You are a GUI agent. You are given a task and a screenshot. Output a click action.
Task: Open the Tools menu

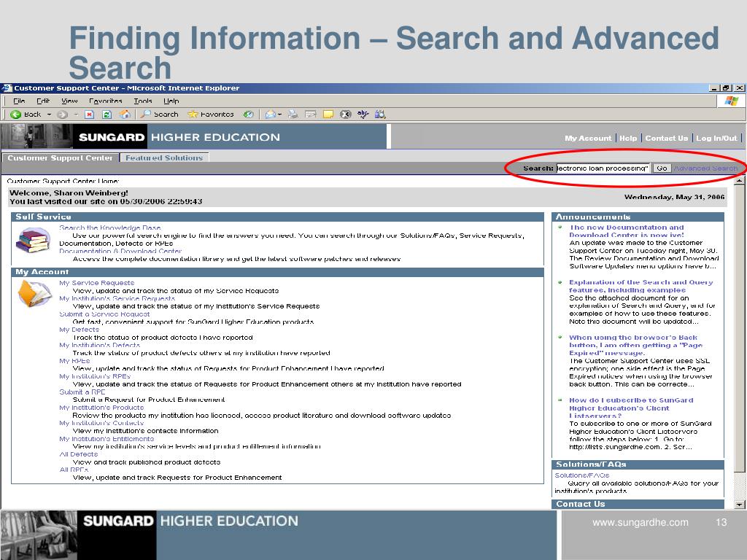(143, 101)
